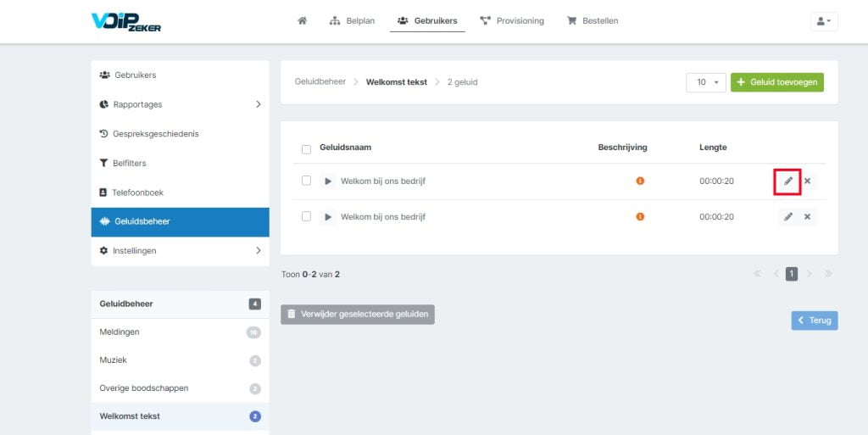Image resolution: width=868 pixels, height=435 pixels.
Task: Play the first Welkom bij ons bedrijf sound
Action: pos(328,181)
